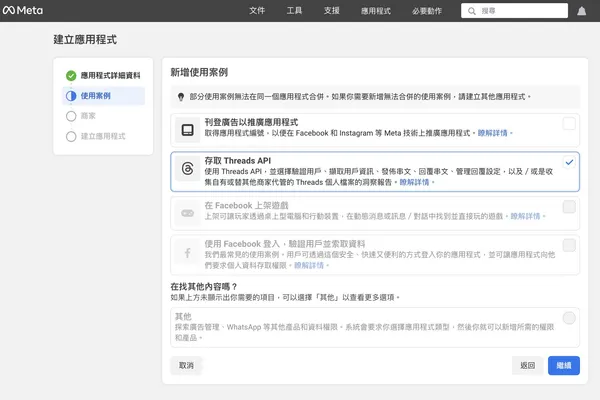Click the 在找其他內容嗎？ heading
Screen dimensions: 600x400
click(x=204, y=286)
